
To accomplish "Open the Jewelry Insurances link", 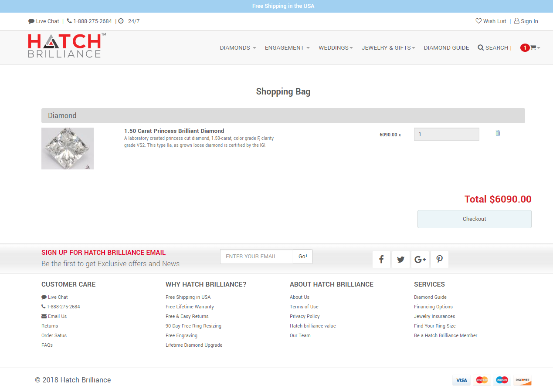I will (x=434, y=316).
